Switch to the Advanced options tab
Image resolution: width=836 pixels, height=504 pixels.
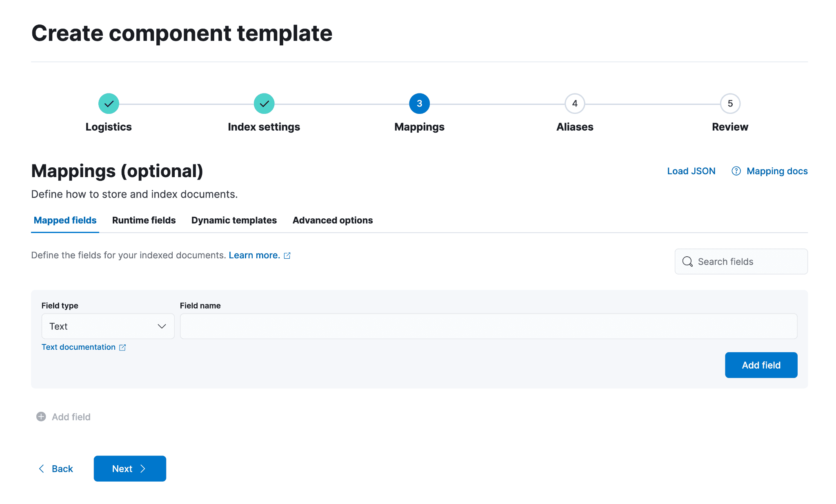point(332,220)
